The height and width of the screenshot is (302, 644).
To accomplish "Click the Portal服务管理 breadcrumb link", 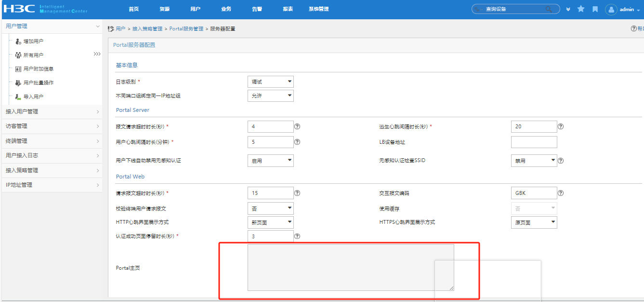I will point(186,29).
